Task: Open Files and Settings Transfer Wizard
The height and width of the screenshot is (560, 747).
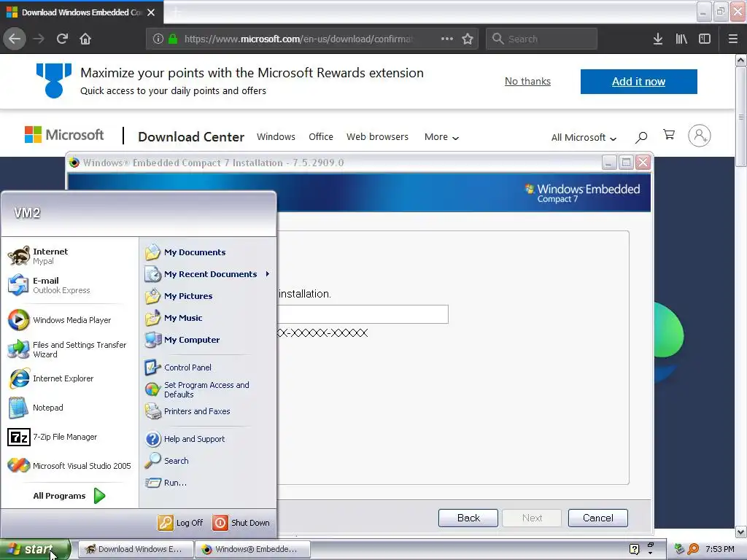Action: click(x=69, y=349)
